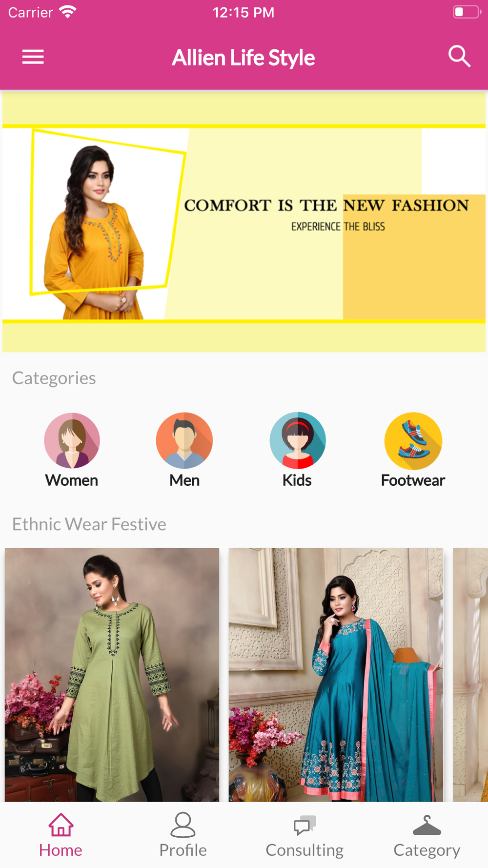Open the teal anarkali product image
488x868 pixels.
click(x=336, y=675)
